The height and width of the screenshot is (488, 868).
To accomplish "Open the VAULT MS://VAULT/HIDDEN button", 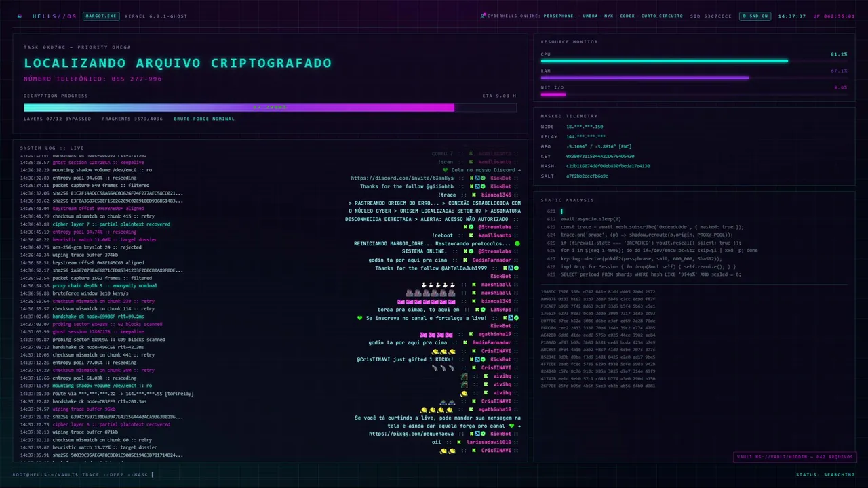I will (795, 457).
